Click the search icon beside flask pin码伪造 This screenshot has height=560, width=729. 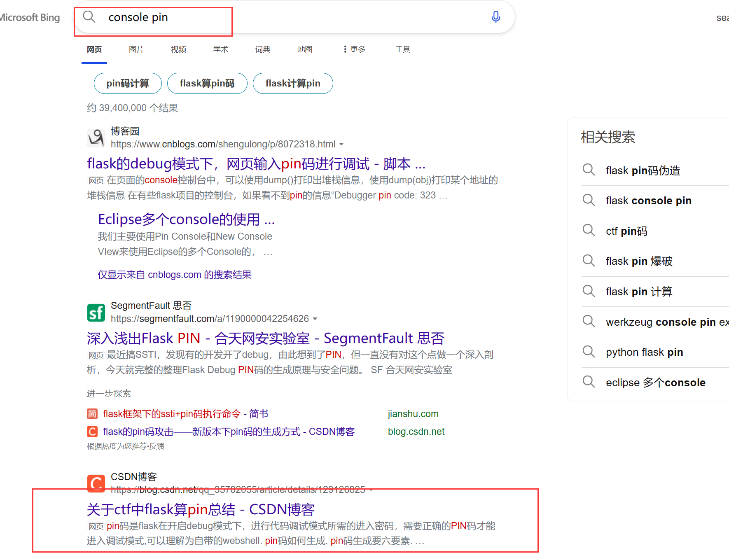pyautogui.click(x=589, y=170)
